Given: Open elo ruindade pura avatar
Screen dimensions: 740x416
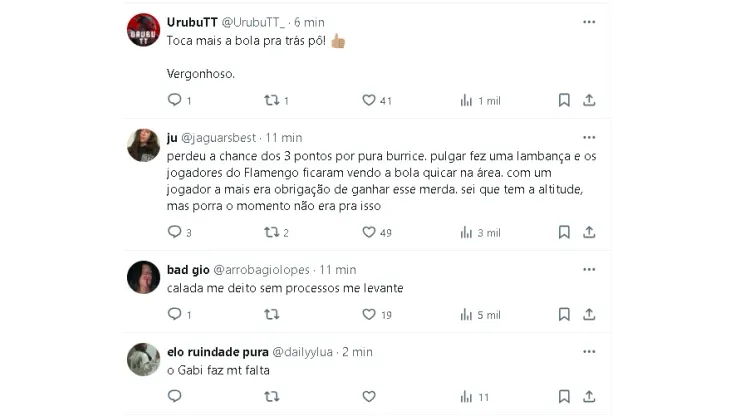Looking at the screenshot, I should point(143,359).
